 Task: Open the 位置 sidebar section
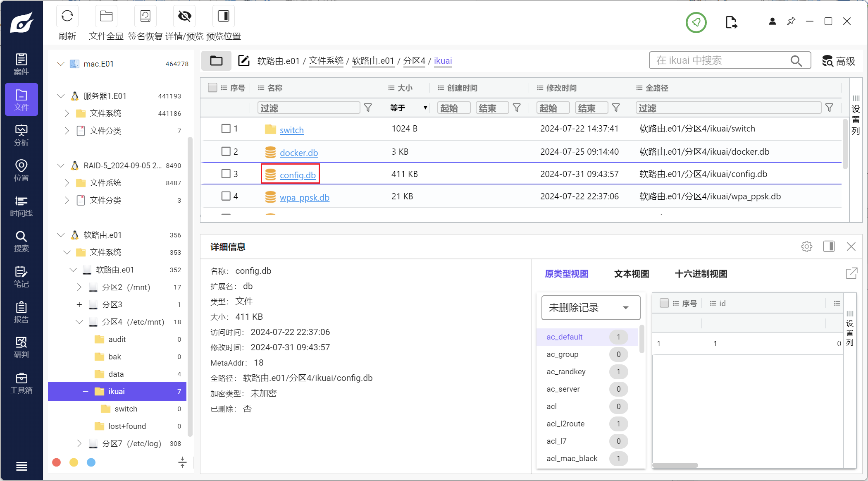21,170
